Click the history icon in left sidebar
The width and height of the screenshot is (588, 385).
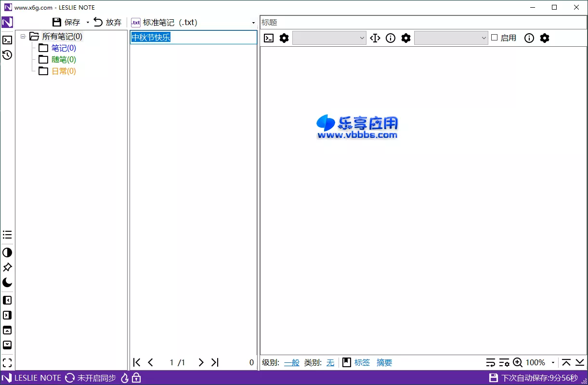pyautogui.click(x=7, y=55)
